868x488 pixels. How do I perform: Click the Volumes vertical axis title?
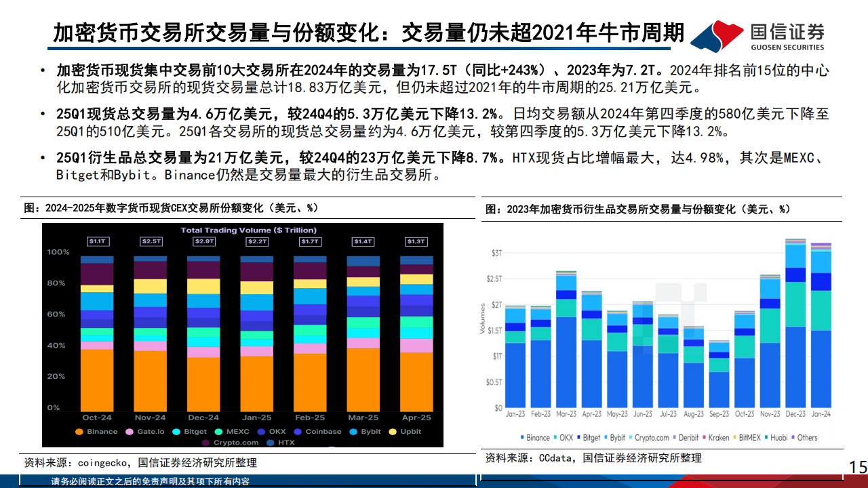482,319
